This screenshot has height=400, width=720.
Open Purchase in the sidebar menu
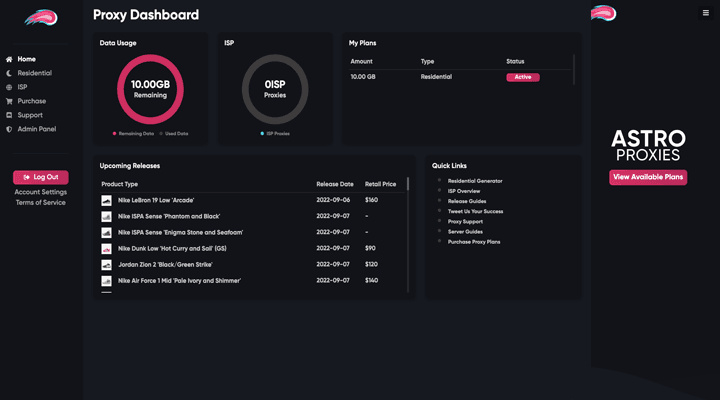pos(32,101)
